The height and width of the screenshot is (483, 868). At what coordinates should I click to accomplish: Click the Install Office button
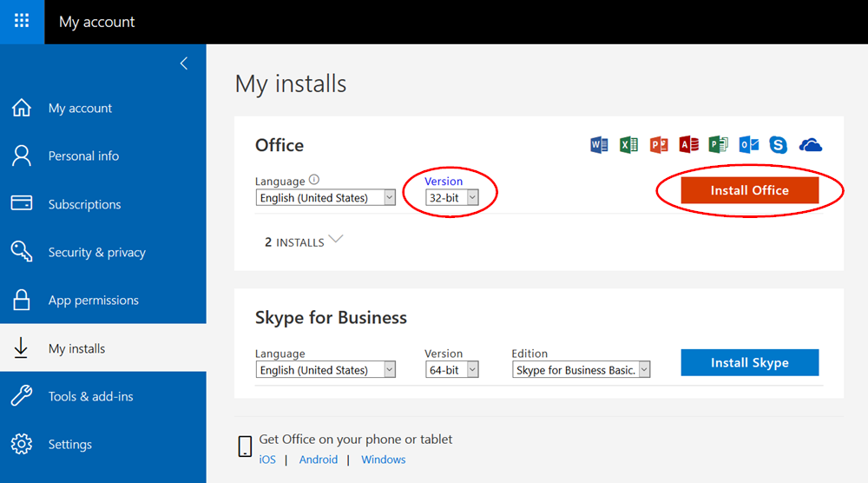click(750, 190)
